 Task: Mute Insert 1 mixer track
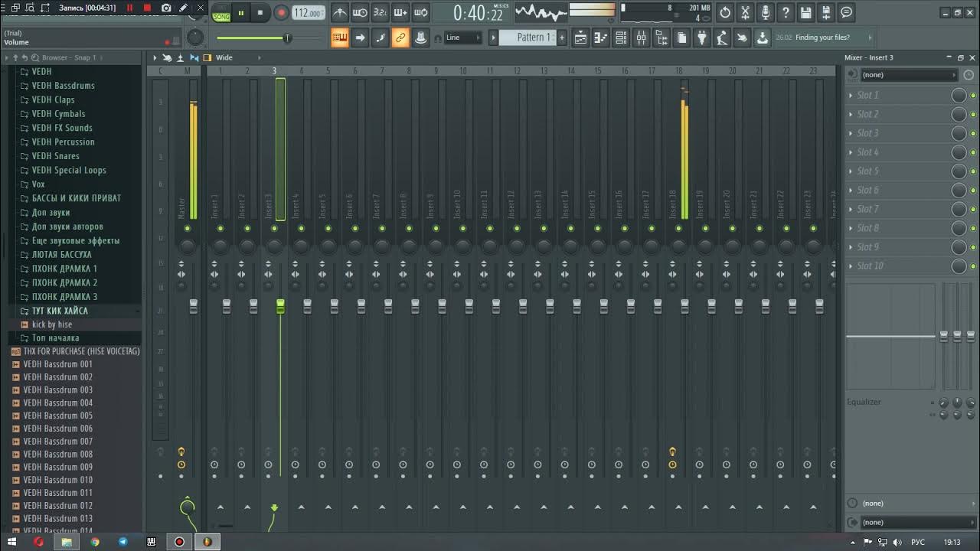pos(220,228)
